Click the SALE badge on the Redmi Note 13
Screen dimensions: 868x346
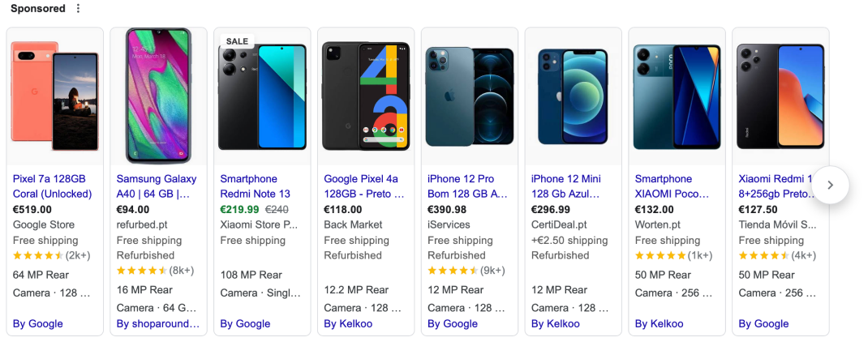[x=237, y=41]
